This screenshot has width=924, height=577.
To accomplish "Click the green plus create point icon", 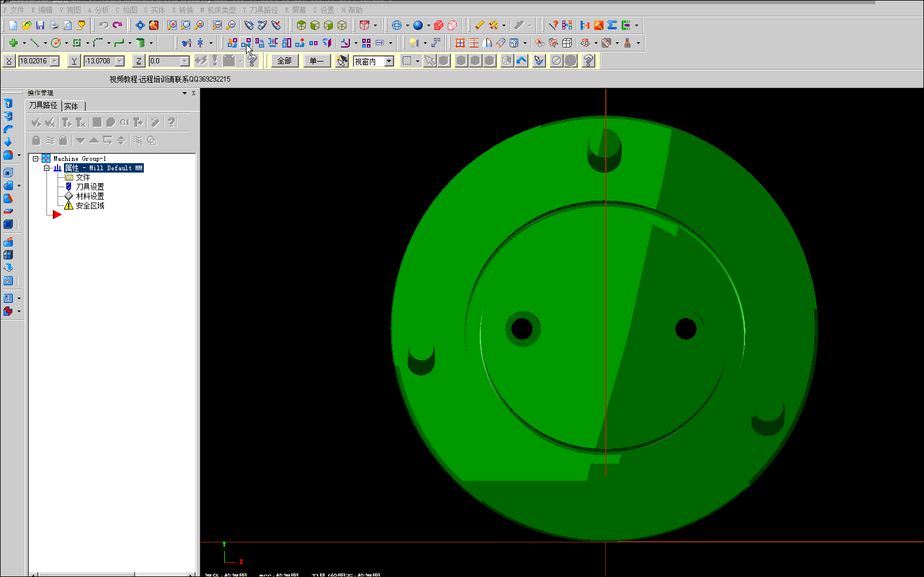I will [x=13, y=43].
